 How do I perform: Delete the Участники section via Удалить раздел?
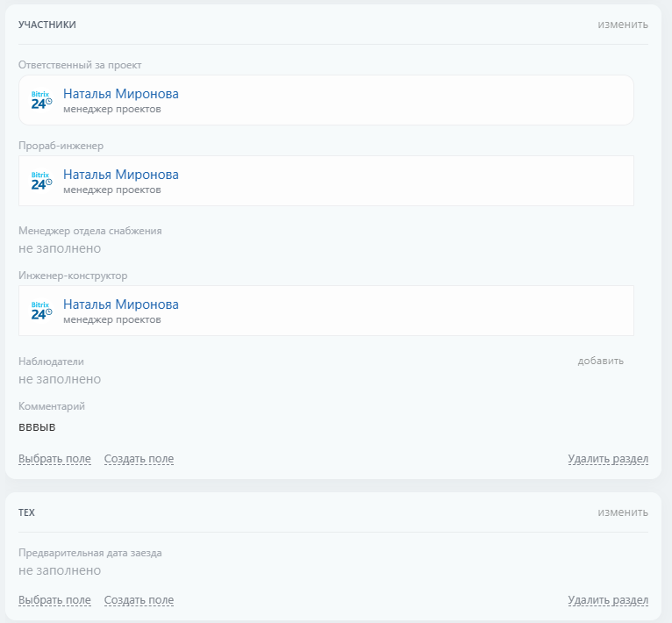[x=608, y=459]
